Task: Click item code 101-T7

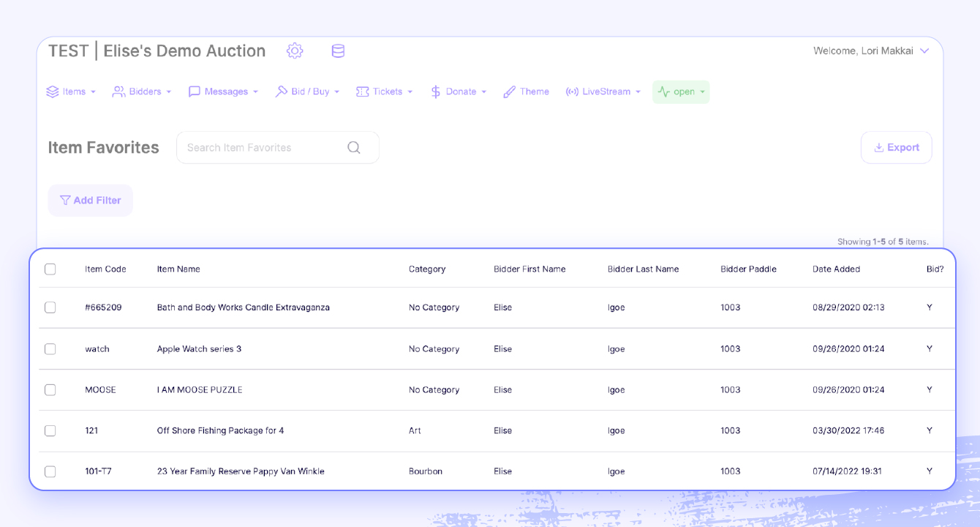Action: point(98,471)
